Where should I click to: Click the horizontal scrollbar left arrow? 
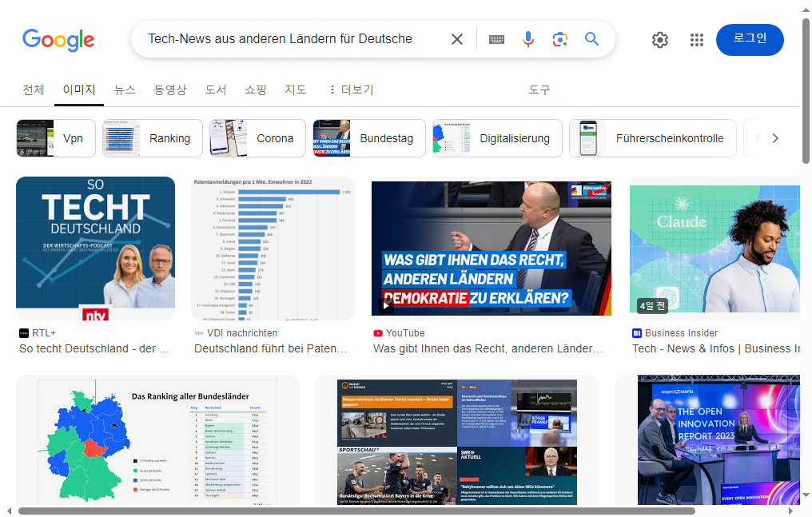point(9,511)
